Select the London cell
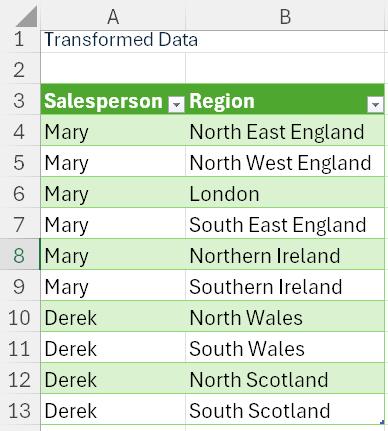The width and height of the screenshot is (388, 431). pos(285,193)
